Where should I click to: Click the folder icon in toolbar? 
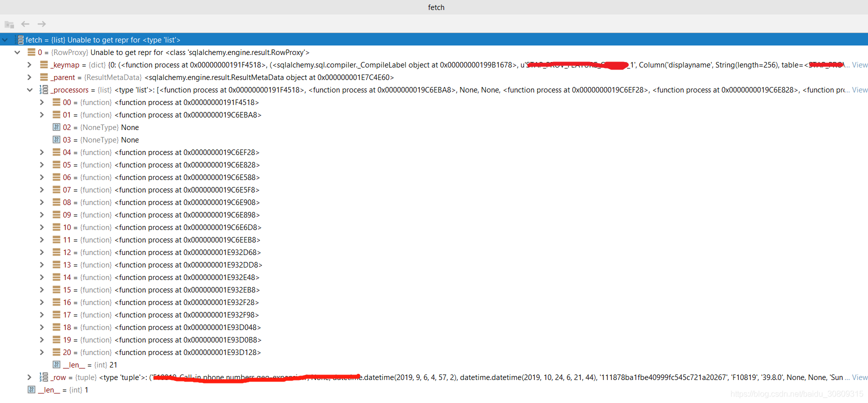[x=9, y=24]
